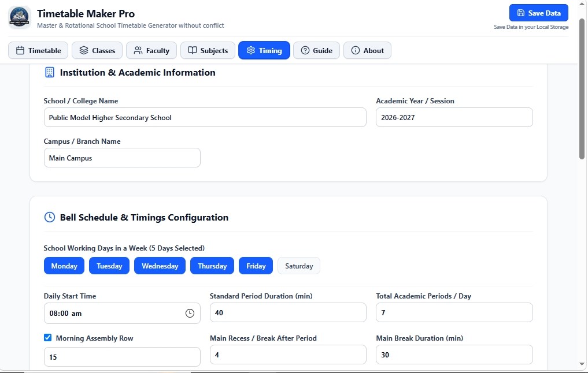Click the 'Institution & Academic Information' heading
Image resolution: width=588 pixels, height=373 pixels.
pyautogui.click(x=138, y=72)
